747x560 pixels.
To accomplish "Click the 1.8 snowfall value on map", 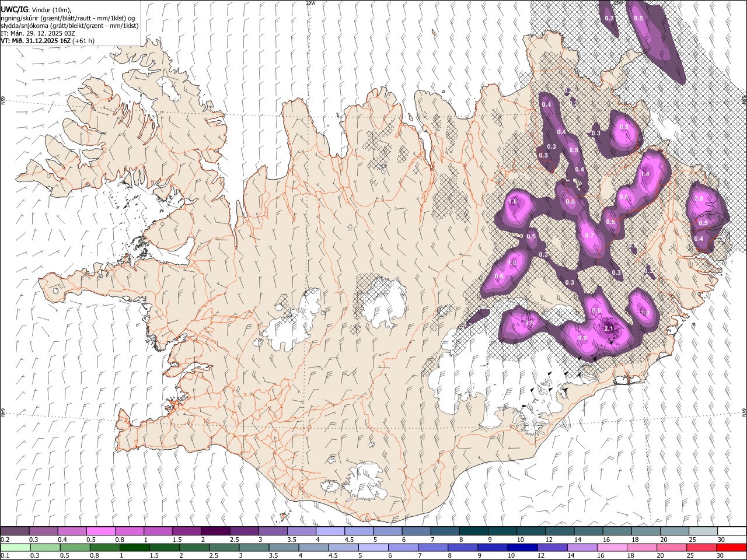I will pyautogui.click(x=513, y=202).
